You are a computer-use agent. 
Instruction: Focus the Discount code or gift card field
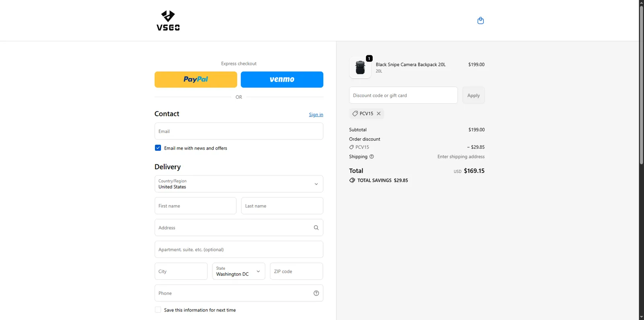point(403,96)
